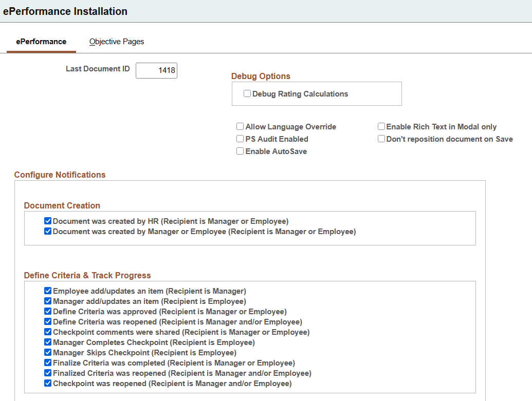532x401 pixels.
Task: Uncheck Document was created by HR notification
Action: pos(48,221)
